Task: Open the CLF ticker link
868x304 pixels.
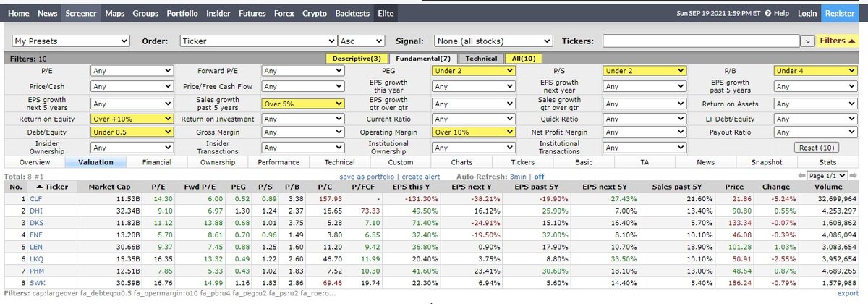Action: (x=35, y=198)
